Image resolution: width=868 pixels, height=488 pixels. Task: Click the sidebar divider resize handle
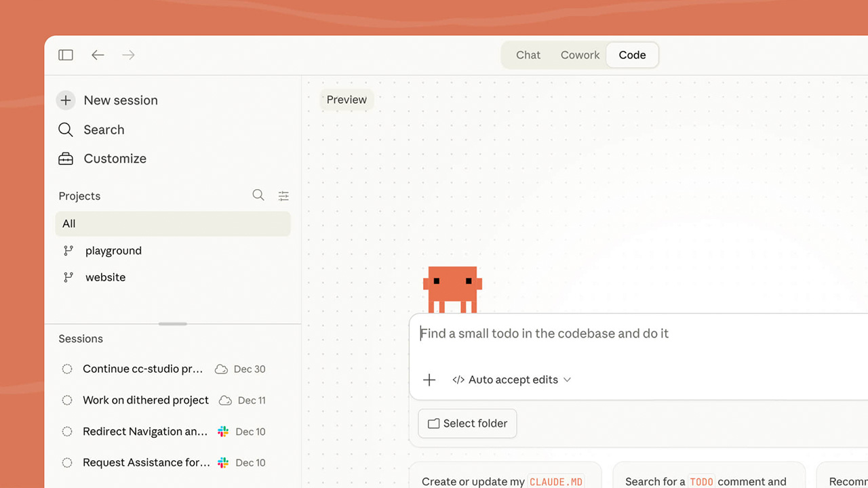coord(173,324)
